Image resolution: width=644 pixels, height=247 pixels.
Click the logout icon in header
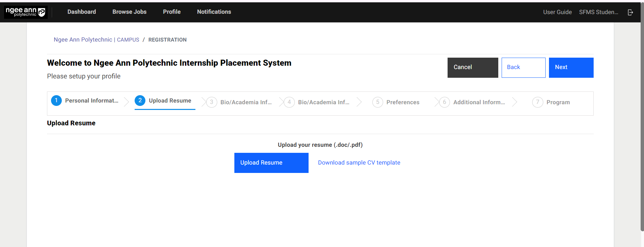[x=630, y=12]
